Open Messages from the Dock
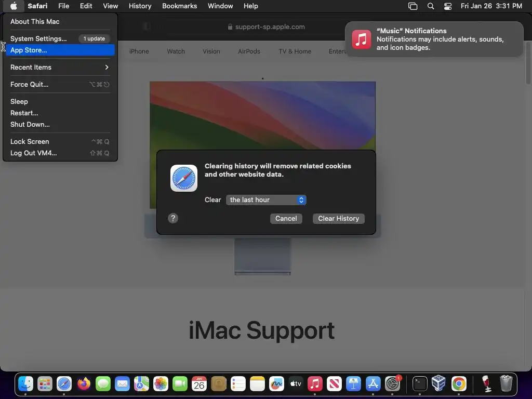The image size is (532, 399). coord(103,384)
